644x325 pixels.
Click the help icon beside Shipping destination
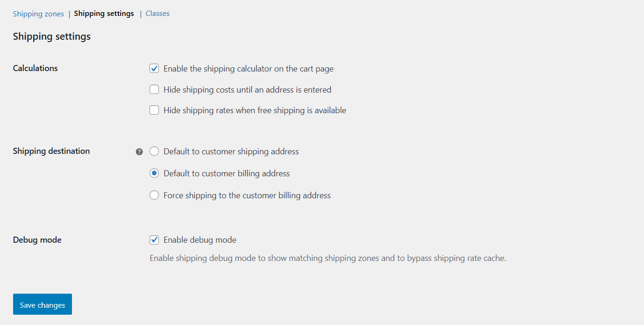point(139,152)
